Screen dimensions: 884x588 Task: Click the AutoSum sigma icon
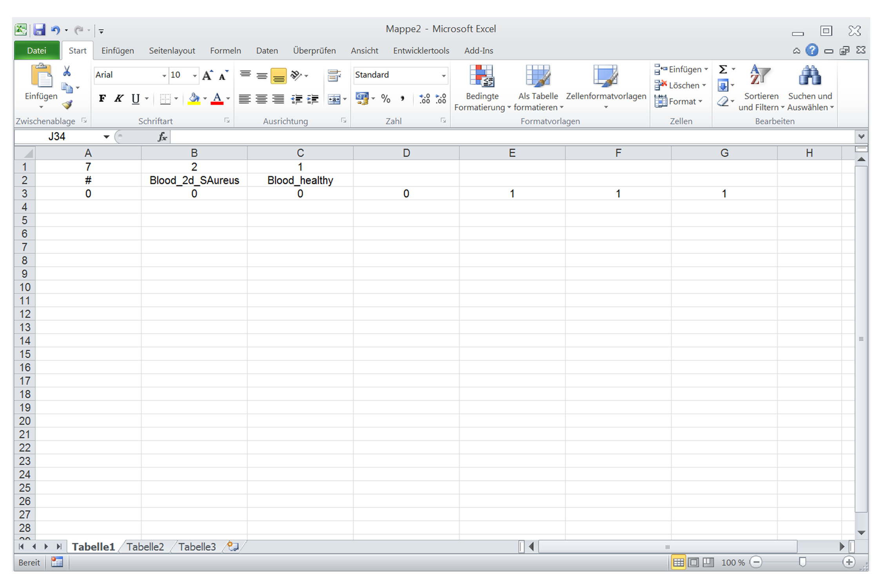[x=722, y=69]
